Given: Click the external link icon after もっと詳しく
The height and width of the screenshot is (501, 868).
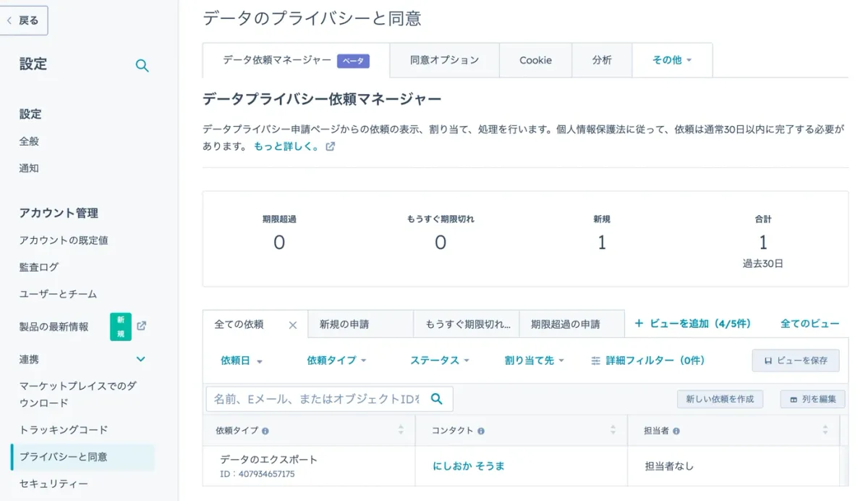Looking at the screenshot, I should tap(331, 146).
